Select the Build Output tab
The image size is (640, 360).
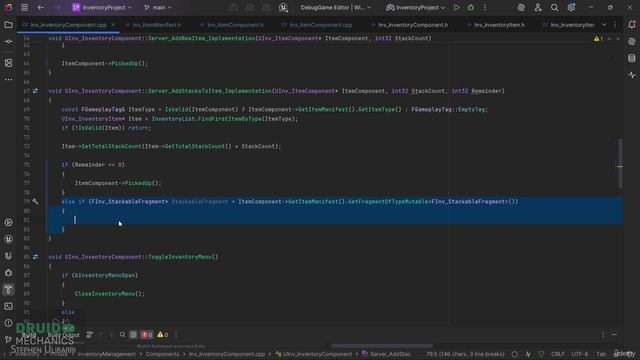click(x=64, y=335)
